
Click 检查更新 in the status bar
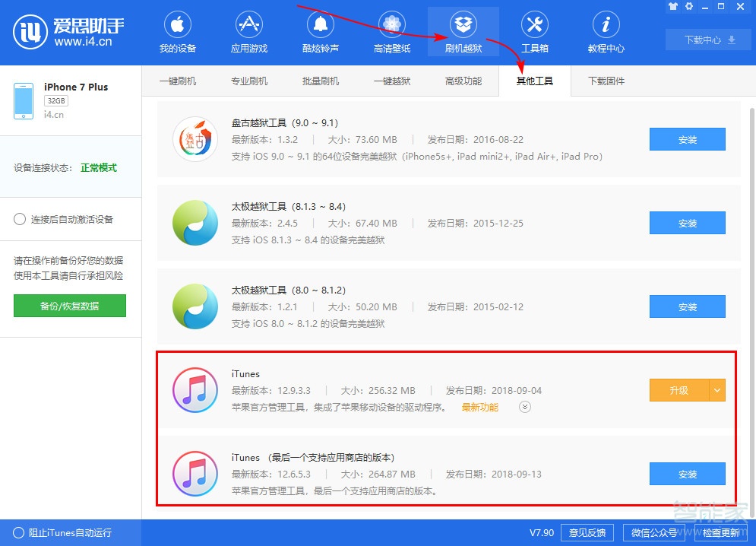coord(722,532)
